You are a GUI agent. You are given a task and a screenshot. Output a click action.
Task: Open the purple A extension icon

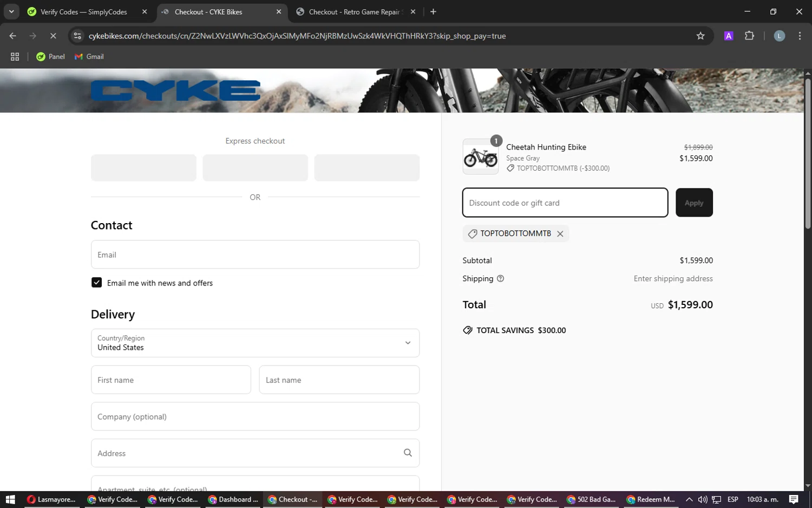pos(729,36)
